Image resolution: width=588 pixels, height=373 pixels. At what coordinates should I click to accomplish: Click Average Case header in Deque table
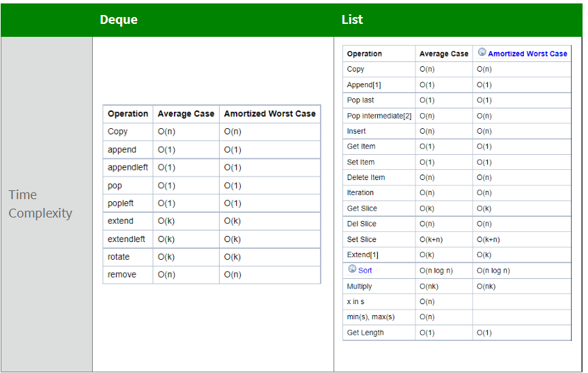tap(186, 114)
